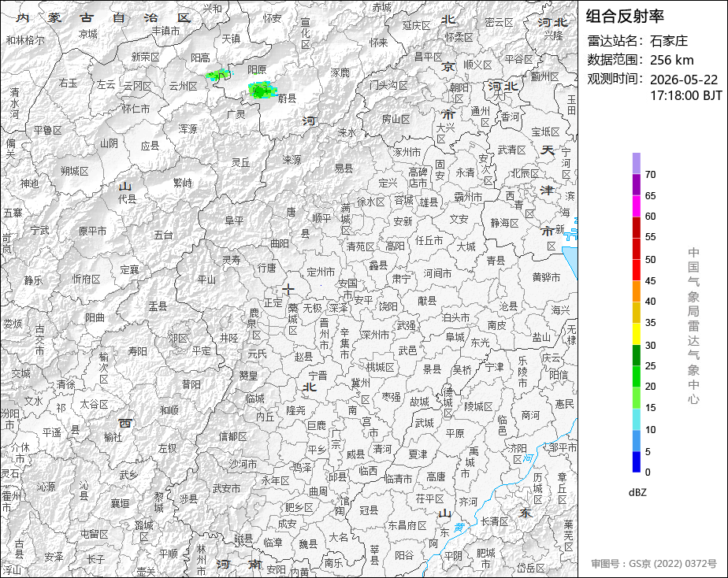Click the 和林格尔 label
This screenshot has width=728, height=578.
click(x=25, y=40)
